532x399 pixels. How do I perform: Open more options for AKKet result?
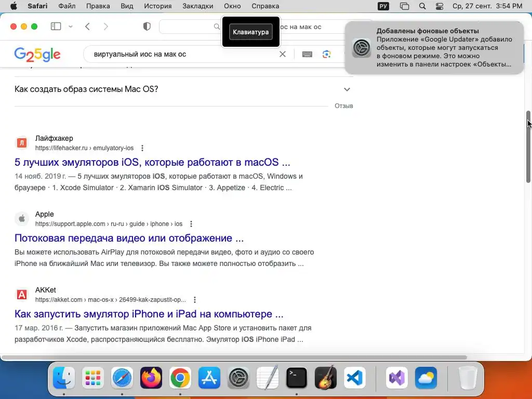point(194,300)
